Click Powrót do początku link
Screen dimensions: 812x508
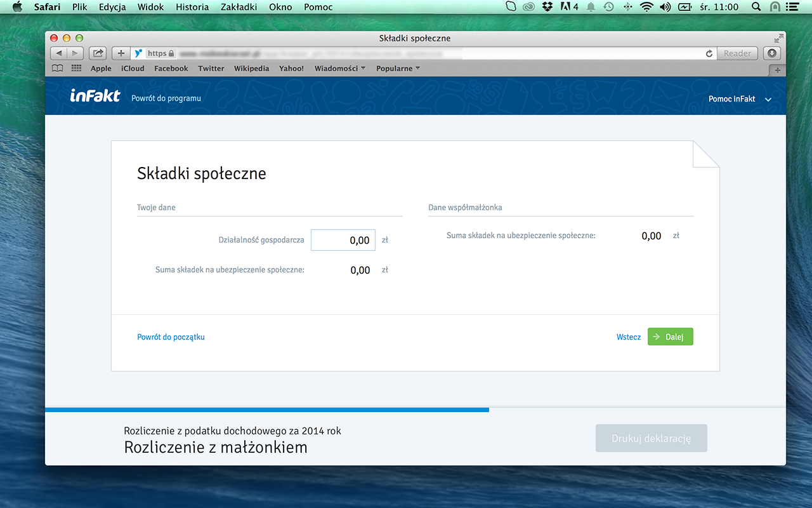point(171,337)
